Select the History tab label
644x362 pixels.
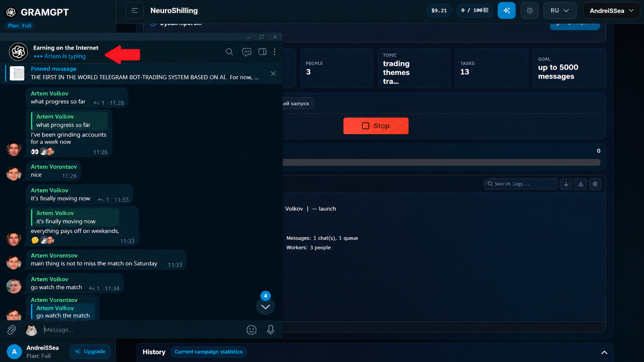(154, 352)
